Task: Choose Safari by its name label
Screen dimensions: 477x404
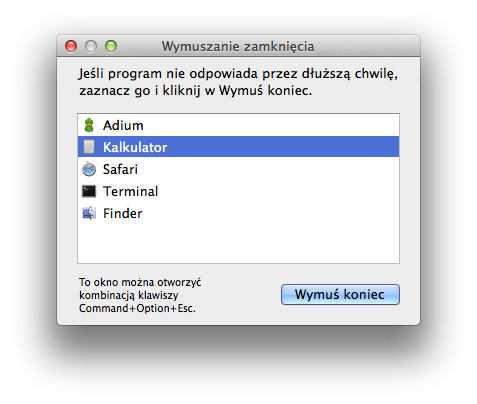Action: point(120,169)
